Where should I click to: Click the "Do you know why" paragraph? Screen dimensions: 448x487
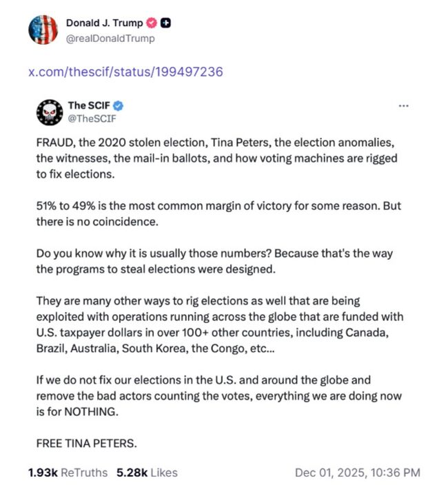pyautogui.click(x=214, y=261)
